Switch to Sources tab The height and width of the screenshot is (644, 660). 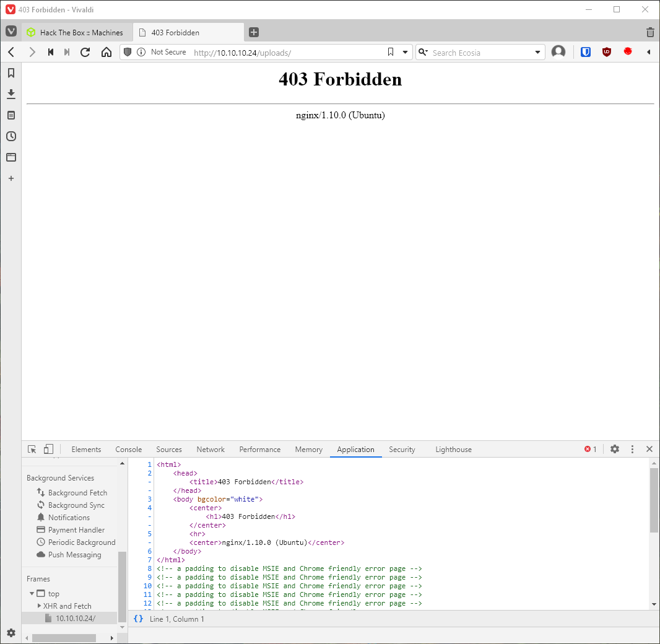pyautogui.click(x=169, y=450)
